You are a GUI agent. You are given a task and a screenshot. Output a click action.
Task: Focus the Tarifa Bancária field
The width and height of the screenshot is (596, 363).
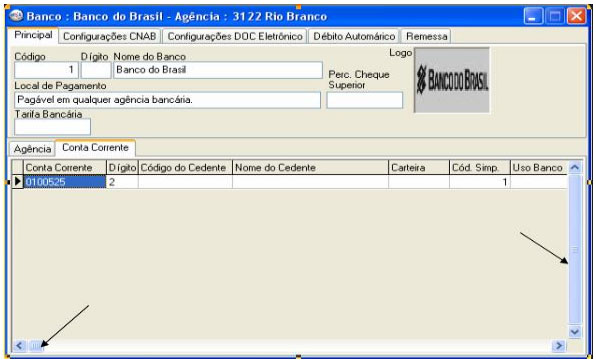click(52, 127)
